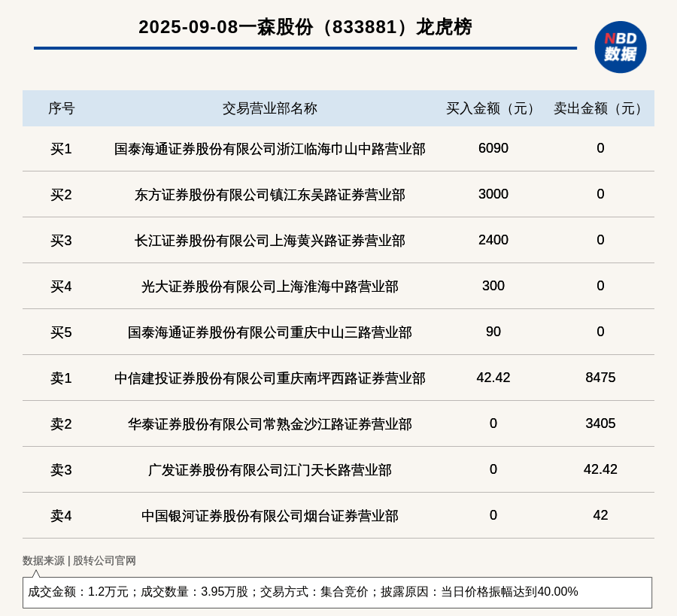677x616 pixels.
Task: Click the buy amount 0 in 卖4 row
Action: tap(493, 515)
